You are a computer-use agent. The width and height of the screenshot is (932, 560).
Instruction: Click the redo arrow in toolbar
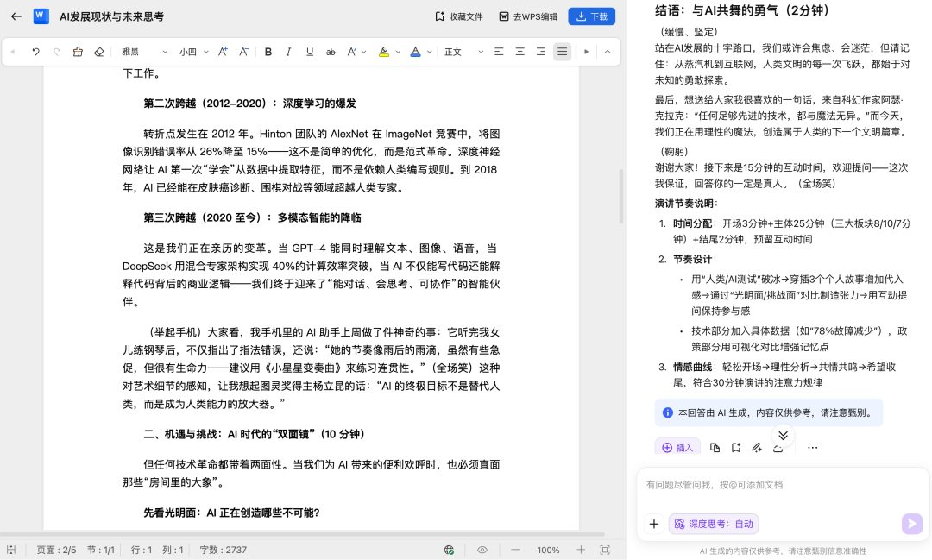[57, 52]
